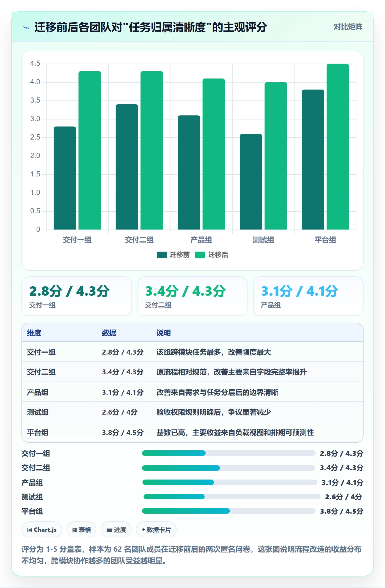This screenshot has height=588, width=385.
Task: Toggle the 迁移后 legend swatch
Action: 200,255
